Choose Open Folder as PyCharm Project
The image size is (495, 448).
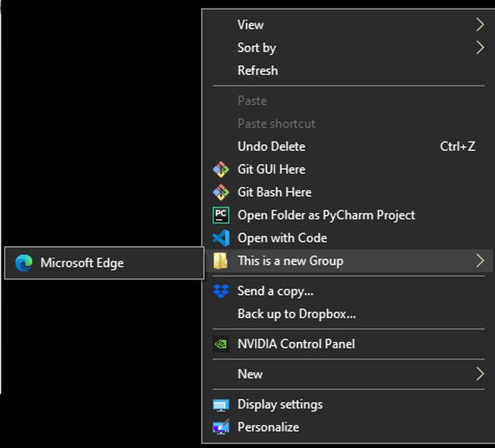pos(326,215)
